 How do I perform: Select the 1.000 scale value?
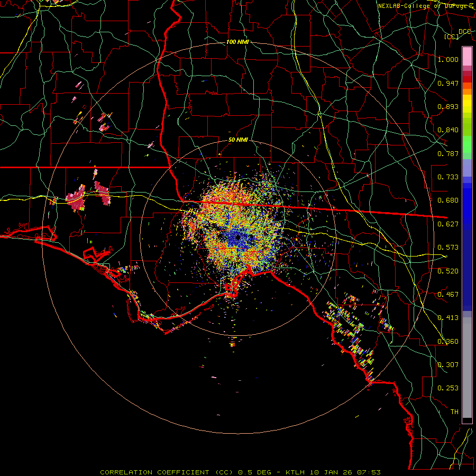448,59
